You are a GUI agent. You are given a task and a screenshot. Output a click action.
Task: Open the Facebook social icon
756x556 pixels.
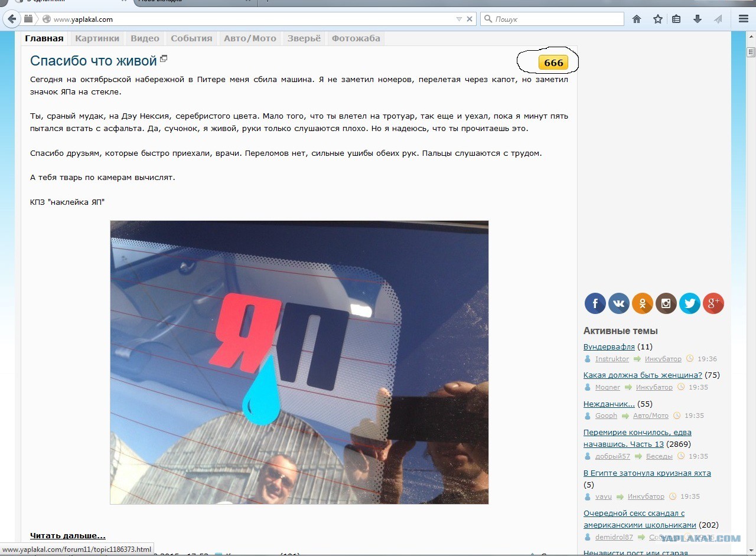(595, 303)
